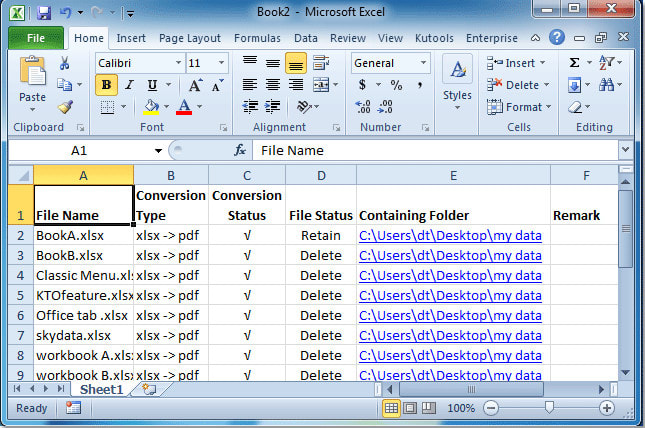The width and height of the screenshot is (645, 428).
Task: Click the Copy icon in Clipboard group
Action: pyautogui.click(x=65, y=85)
